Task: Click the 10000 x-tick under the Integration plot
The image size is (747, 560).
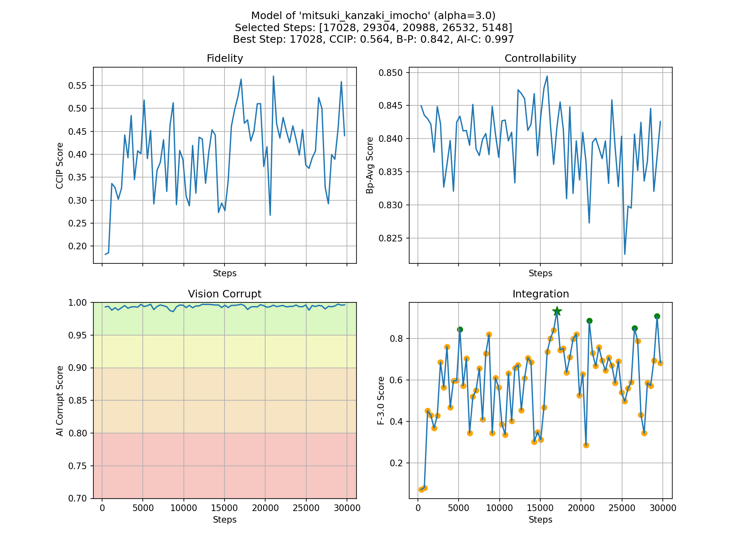Action: (x=499, y=507)
